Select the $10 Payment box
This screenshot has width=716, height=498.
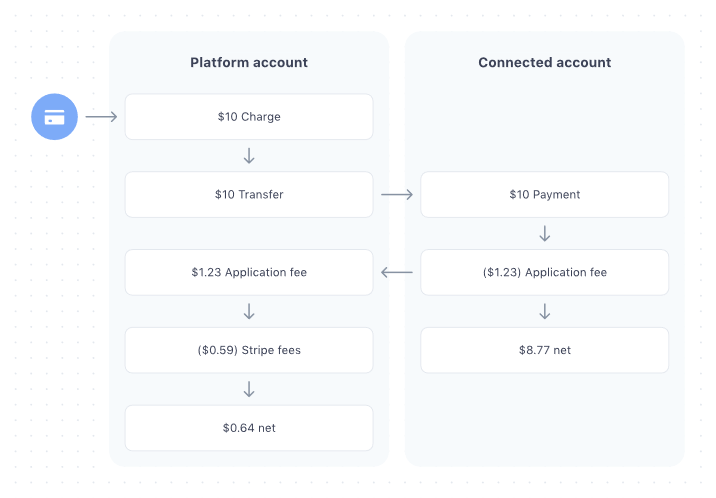click(545, 195)
